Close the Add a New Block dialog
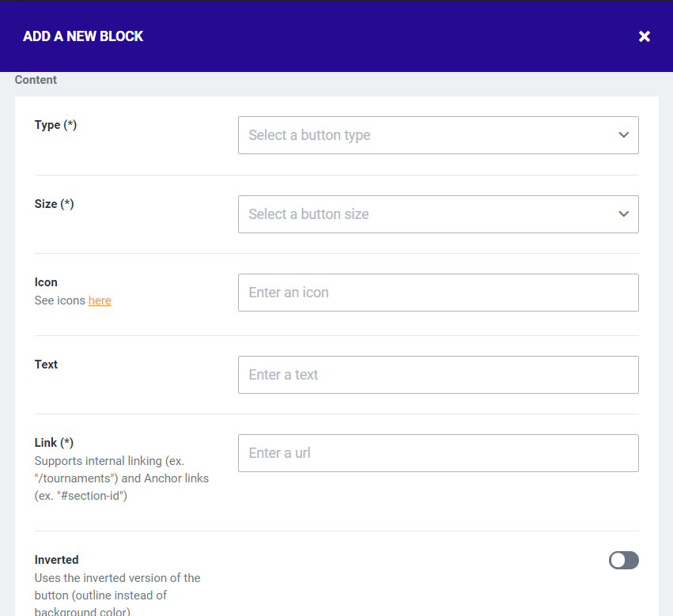Image resolution: width=673 pixels, height=616 pixels. click(x=645, y=36)
